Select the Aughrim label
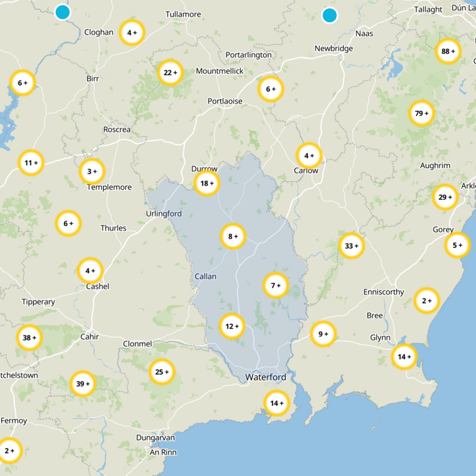476x476 pixels. tap(435, 166)
